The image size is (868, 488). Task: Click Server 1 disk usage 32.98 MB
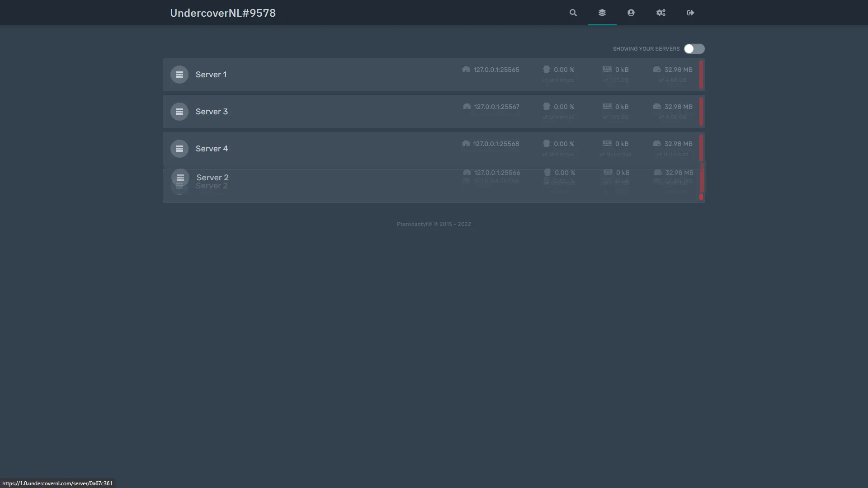[678, 70]
